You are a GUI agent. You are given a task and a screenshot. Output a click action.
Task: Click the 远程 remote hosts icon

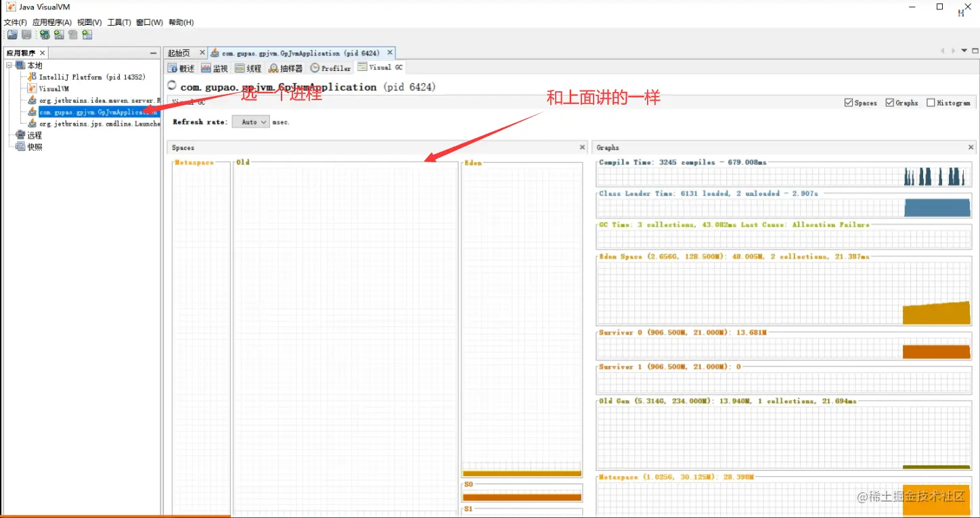coord(20,135)
